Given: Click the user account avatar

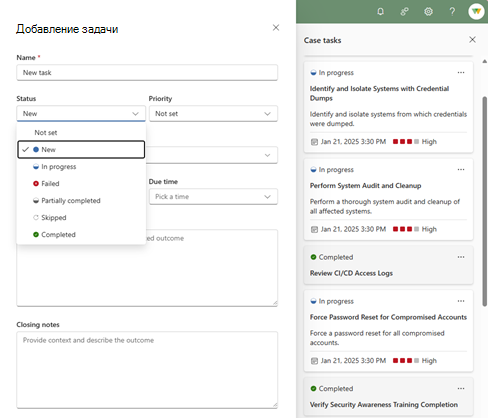Looking at the screenshot, I should (476, 12).
